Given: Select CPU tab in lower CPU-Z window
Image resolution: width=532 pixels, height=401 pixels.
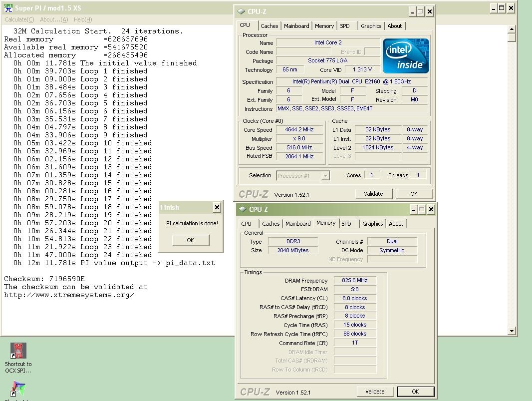Looking at the screenshot, I should 247,223.
